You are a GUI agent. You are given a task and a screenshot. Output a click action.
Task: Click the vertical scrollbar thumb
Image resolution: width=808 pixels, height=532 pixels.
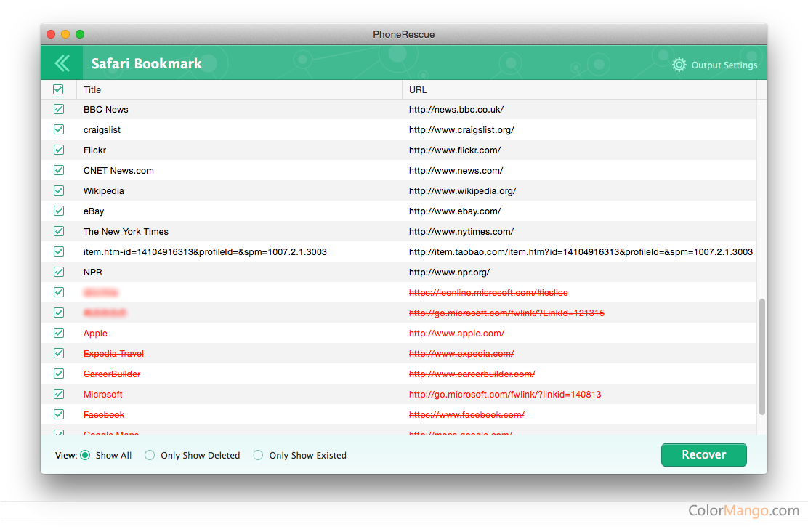(x=761, y=356)
